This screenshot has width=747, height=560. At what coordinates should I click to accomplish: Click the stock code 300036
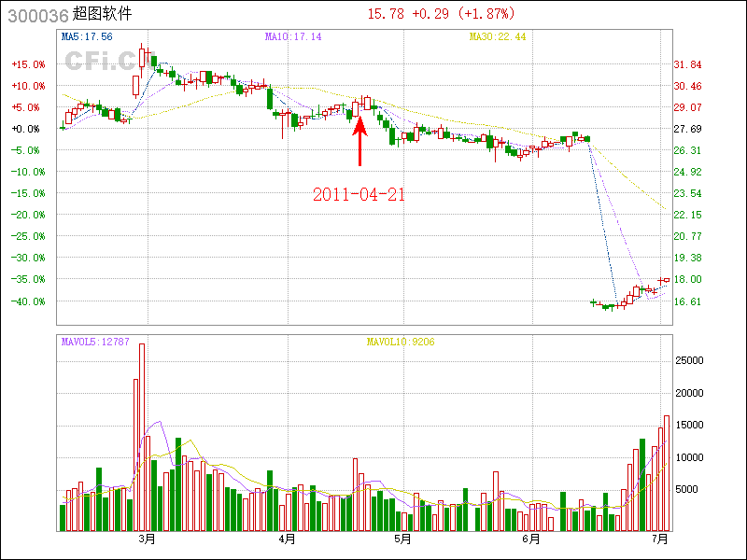35,15
